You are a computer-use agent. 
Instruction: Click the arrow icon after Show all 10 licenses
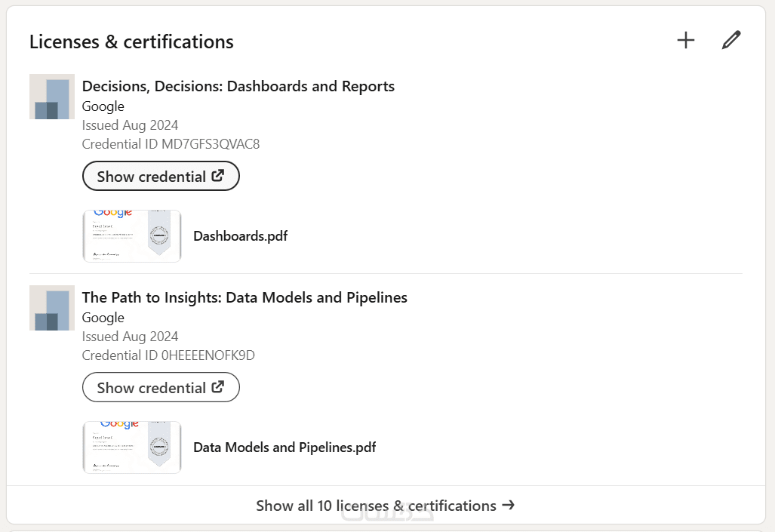tap(509, 505)
